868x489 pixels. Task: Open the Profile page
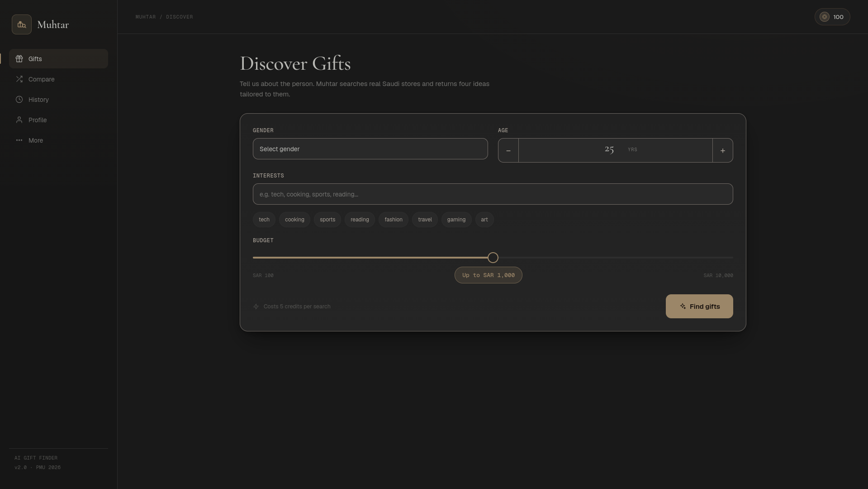[x=58, y=120]
